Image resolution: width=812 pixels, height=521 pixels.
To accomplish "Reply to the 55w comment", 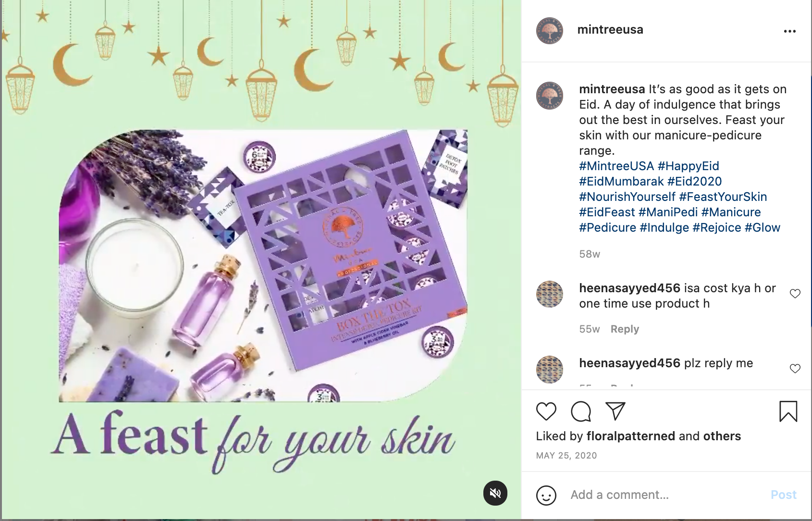I will [x=625, y=329].
